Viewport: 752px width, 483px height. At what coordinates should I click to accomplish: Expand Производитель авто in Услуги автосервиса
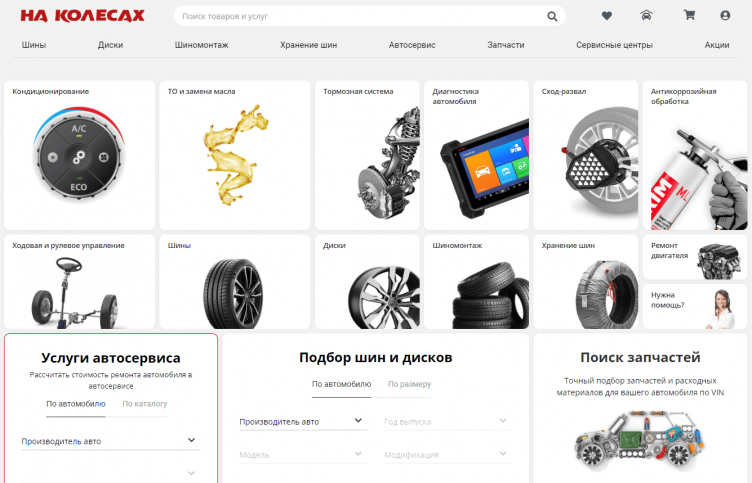(108, 441)
